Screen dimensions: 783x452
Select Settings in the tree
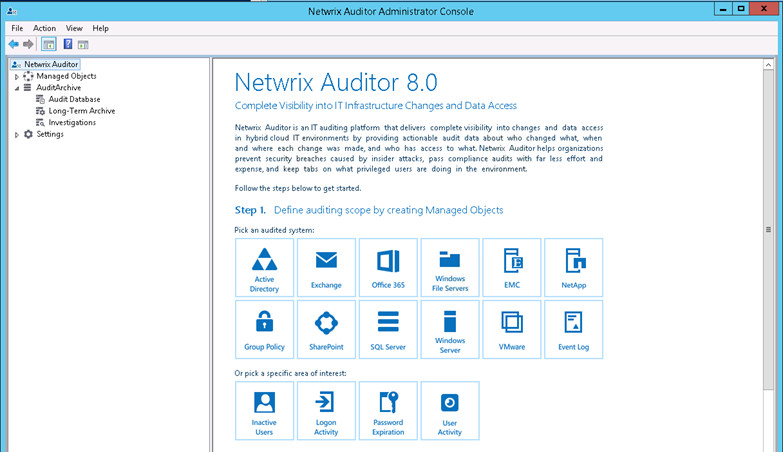point(49,134)
